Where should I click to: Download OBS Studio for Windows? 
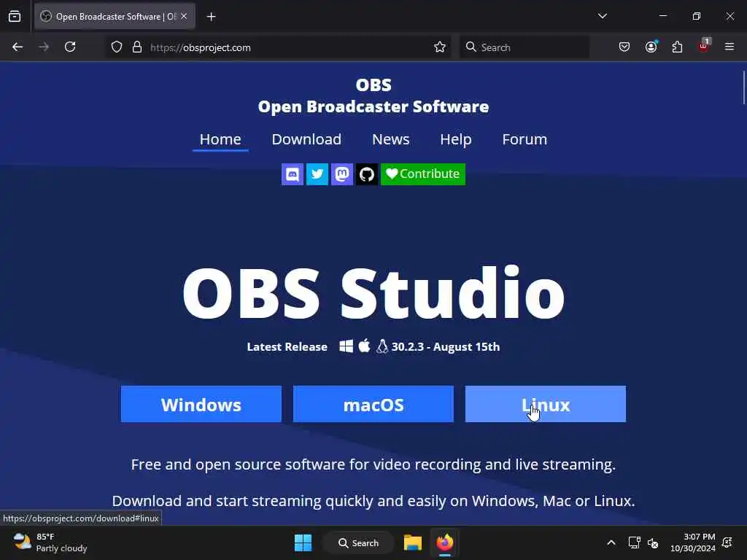point(201,404)
